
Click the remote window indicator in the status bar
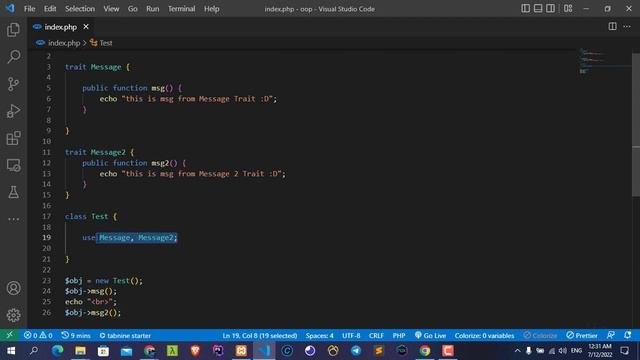coord(9,336)
